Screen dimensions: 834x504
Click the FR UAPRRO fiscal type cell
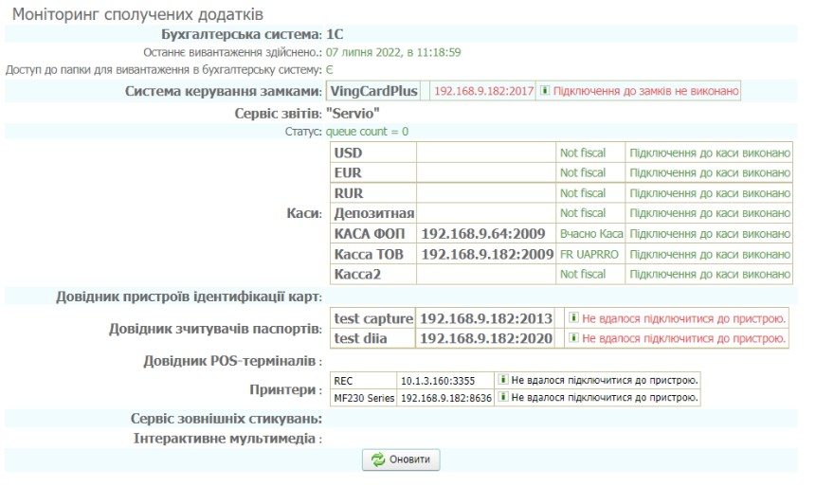click(589, 254)
